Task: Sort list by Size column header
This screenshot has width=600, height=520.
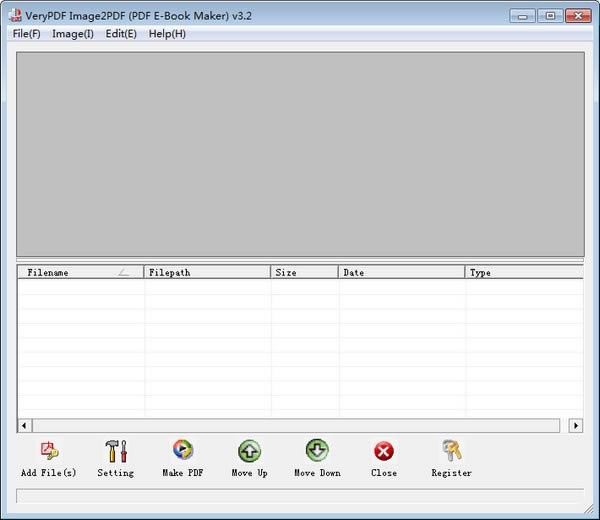Action: point(305,272)
